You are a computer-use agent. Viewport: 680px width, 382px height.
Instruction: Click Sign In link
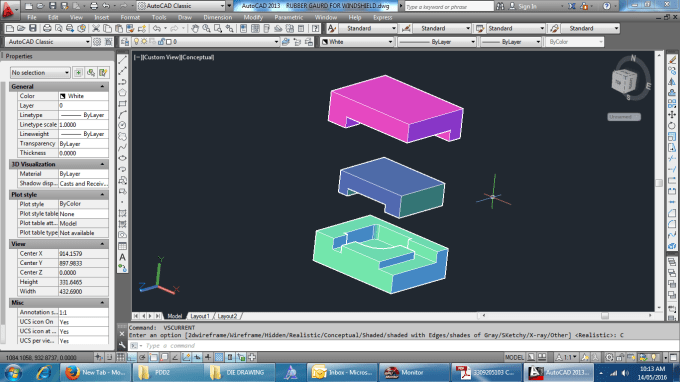[527, 6]
